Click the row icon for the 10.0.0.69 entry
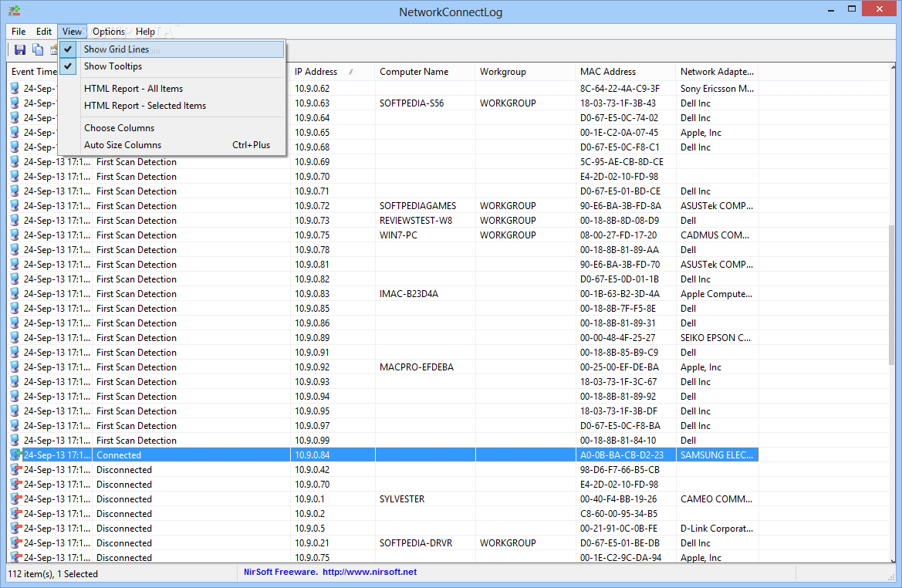Screen dimensions: 902x588 (15, 162)
